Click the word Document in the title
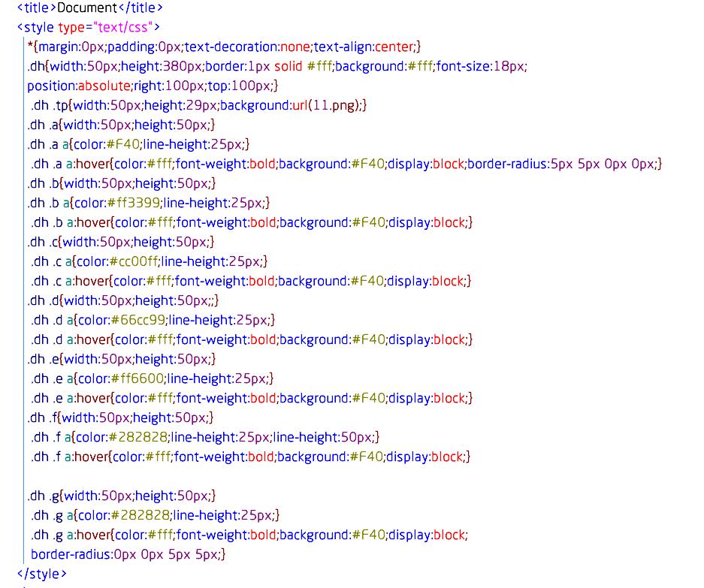 86,8
